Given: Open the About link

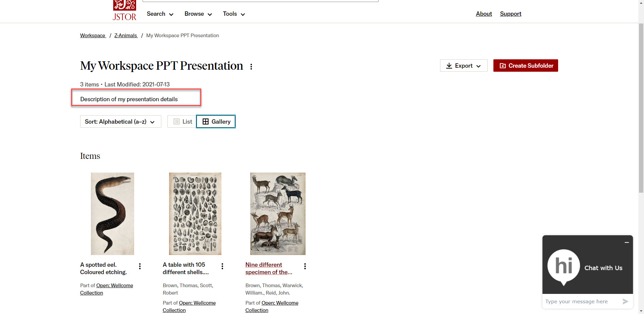Looking at the screenshot, I should [484, 14].
